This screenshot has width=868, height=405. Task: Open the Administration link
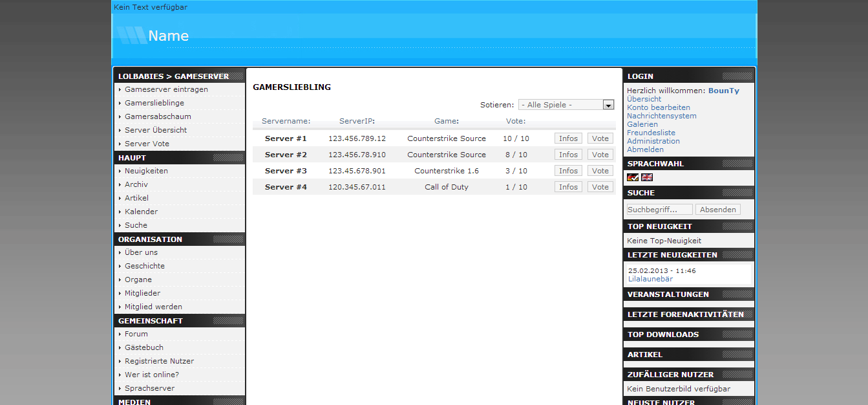[653, 141]
